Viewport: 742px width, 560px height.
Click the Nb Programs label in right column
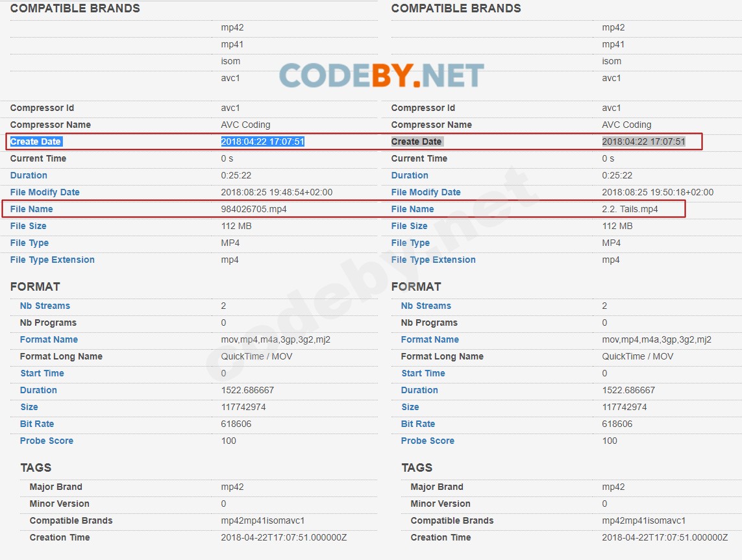(x=429, y=323)
